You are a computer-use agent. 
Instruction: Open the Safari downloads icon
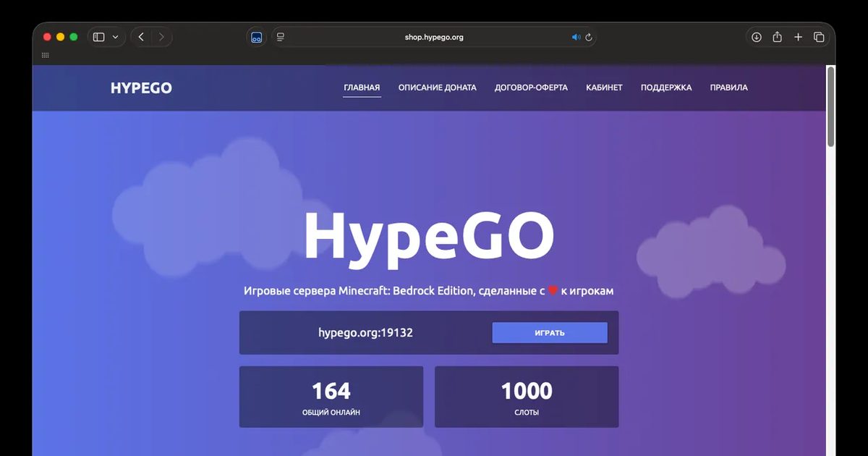(x=757, y=37)
